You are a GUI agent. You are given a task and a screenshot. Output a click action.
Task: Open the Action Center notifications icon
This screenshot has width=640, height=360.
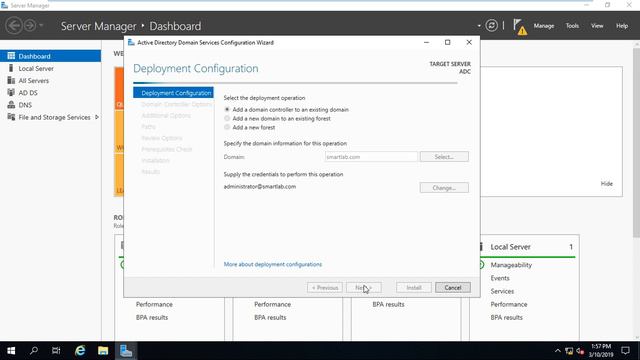coord(625,351)
